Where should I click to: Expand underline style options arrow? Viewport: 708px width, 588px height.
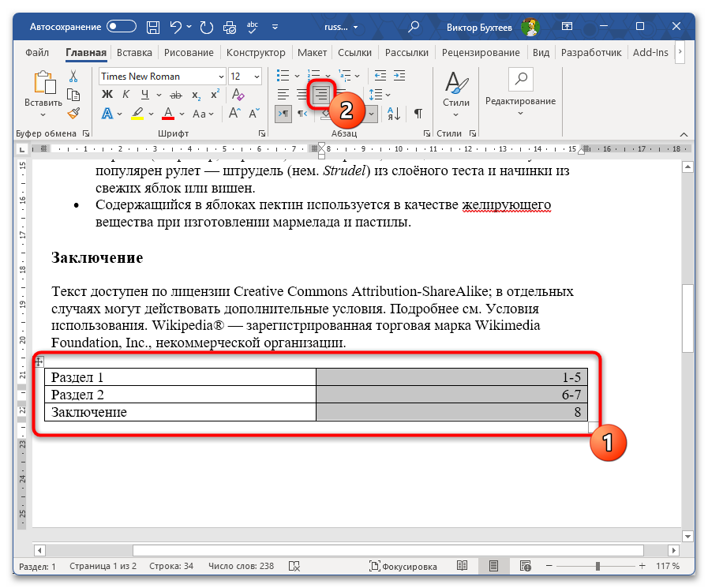[x=159, y=95]
